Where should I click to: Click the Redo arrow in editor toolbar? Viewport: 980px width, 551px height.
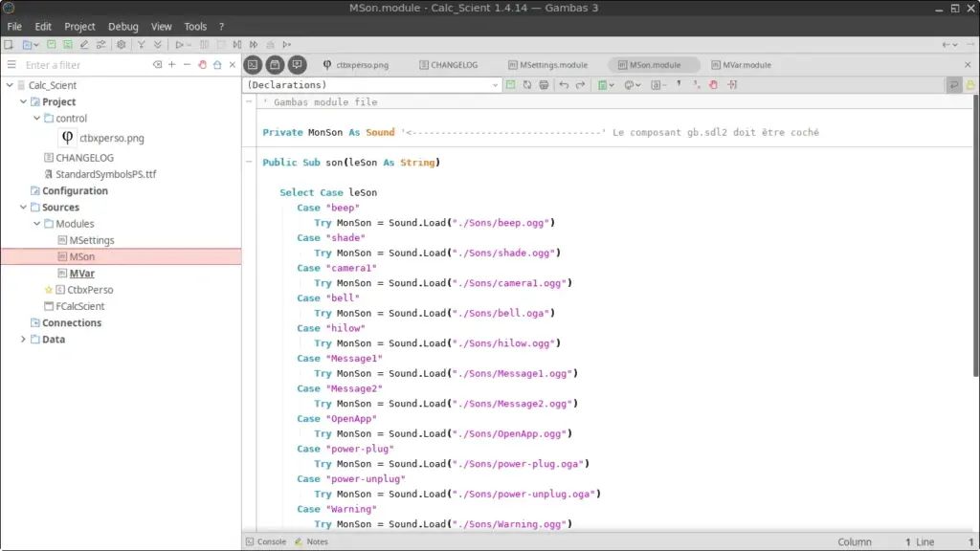[580, 85]
